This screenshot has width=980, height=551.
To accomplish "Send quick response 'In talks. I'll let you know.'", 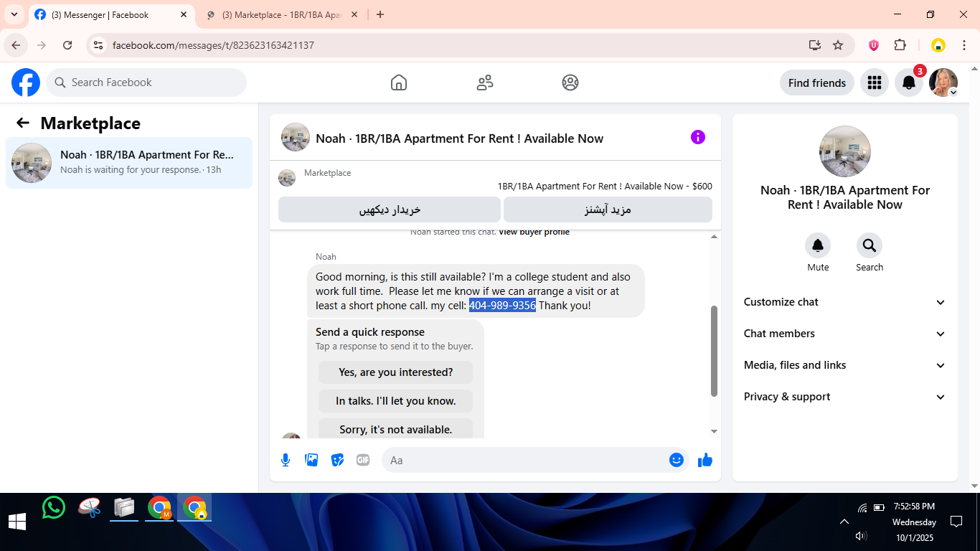I will tap(396, 401).
